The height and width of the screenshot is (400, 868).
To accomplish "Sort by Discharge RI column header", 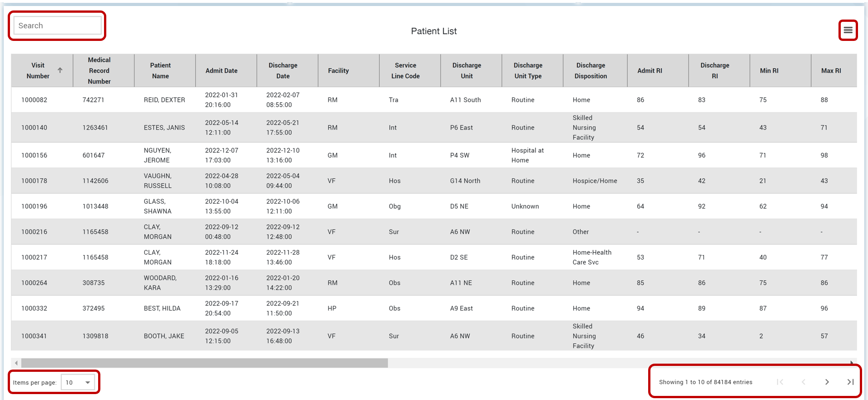I will coord(715,70).
